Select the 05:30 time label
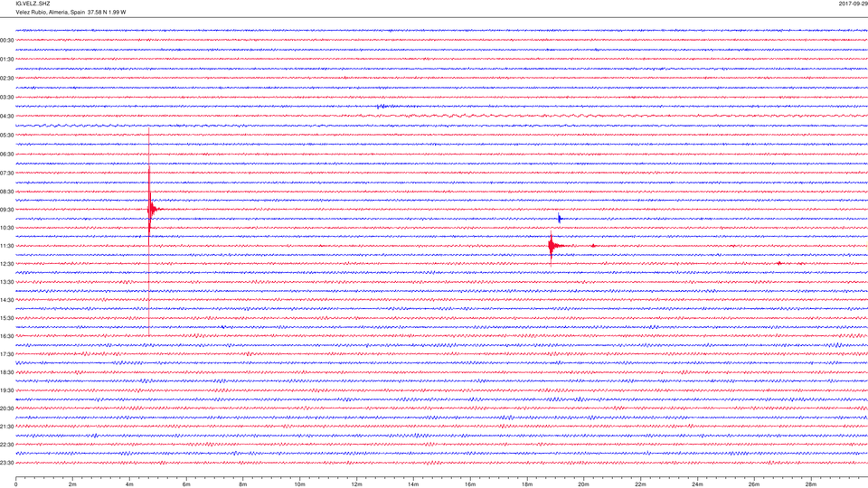 tap(7, 135)
